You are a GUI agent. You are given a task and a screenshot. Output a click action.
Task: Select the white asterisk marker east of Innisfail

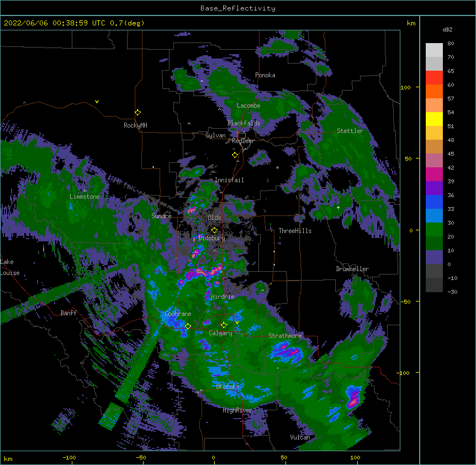click(277, 167)
